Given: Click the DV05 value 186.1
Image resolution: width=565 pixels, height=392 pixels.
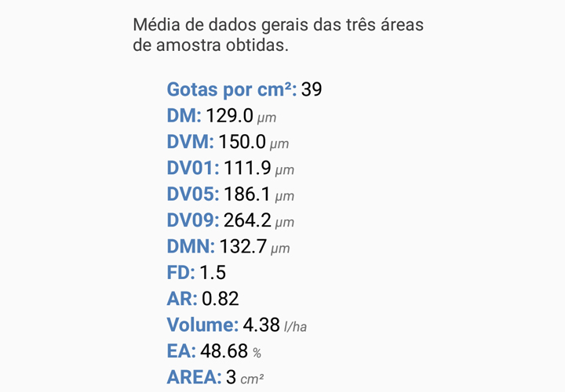Looking at the screenshot, I should (247, 194).
